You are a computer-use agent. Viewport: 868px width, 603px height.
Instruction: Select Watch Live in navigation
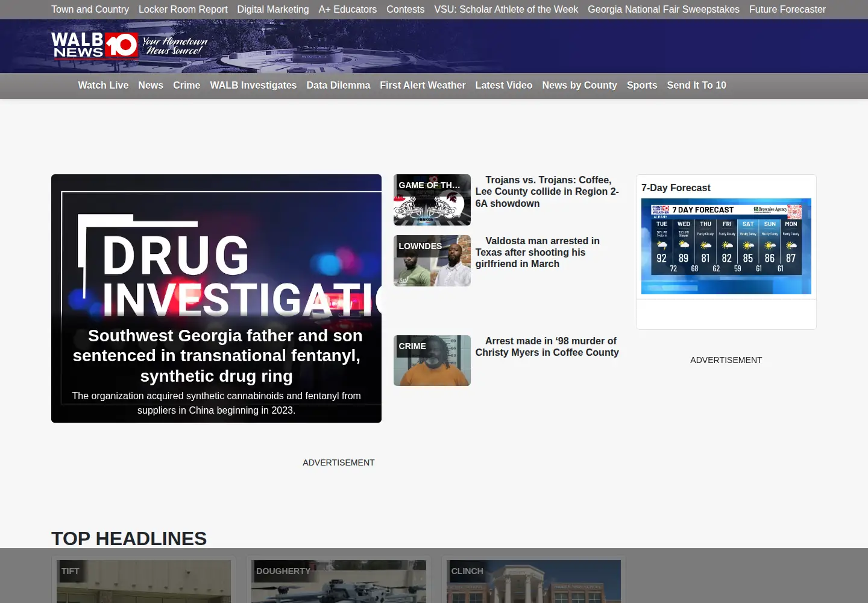(103, 86)
